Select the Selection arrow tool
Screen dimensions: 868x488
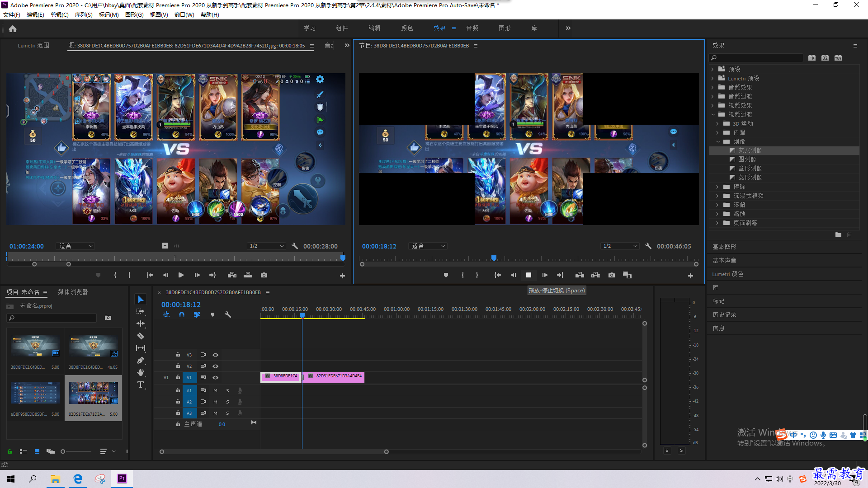pos(141,300)
